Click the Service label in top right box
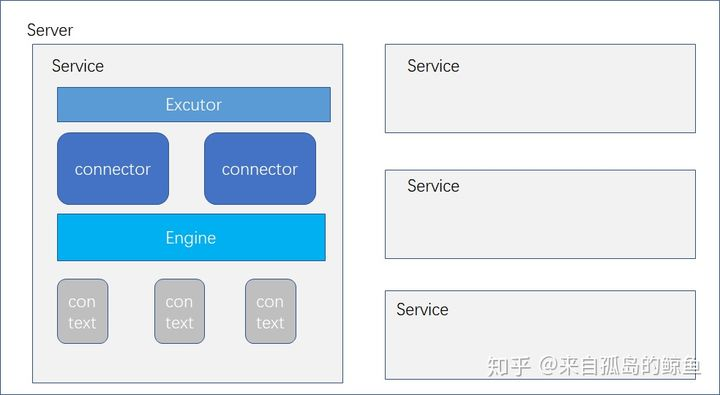 tap(433, 66)
